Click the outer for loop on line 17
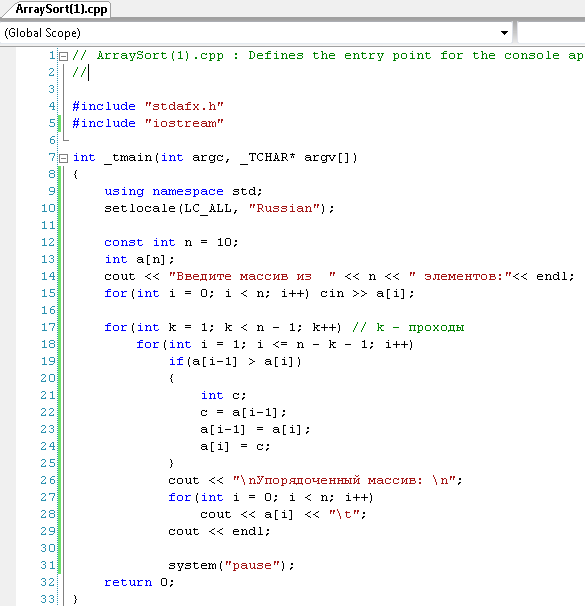 (x=223, y=327)
